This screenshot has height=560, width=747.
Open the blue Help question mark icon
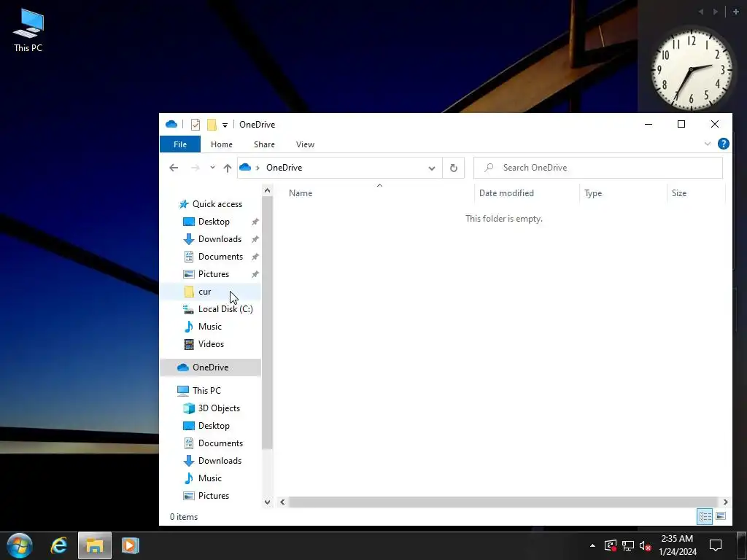(x=723, y=144)
